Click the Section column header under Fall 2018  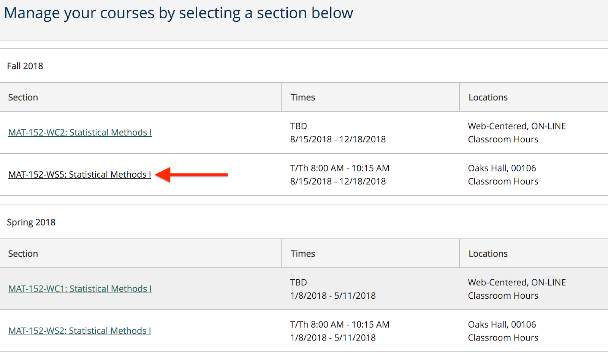pyautogui.click(x=23, y=98)
